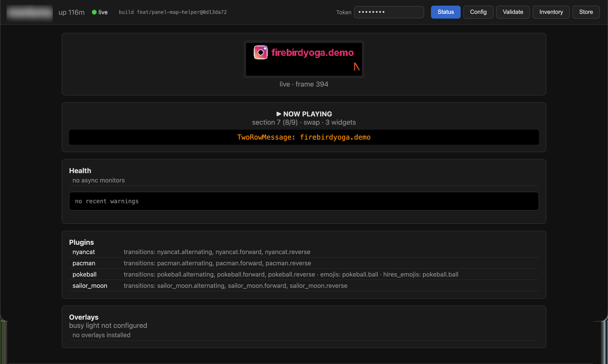This screenshot has height=364, width=608.
Task: Click the 'no async monitors' text
Action: pyautogui.click(x=99, y=180)
